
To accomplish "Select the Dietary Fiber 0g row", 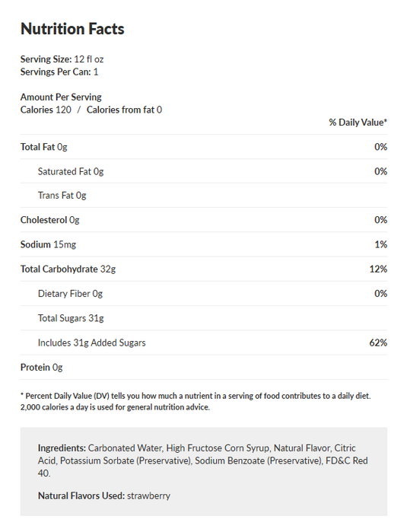I will pos(204,294).
